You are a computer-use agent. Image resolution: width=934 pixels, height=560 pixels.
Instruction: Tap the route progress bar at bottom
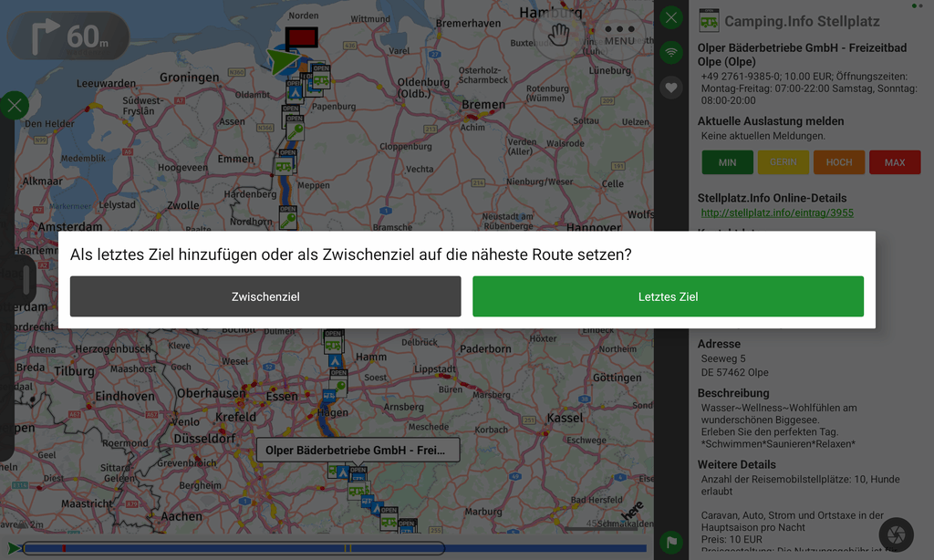[334, 548]
